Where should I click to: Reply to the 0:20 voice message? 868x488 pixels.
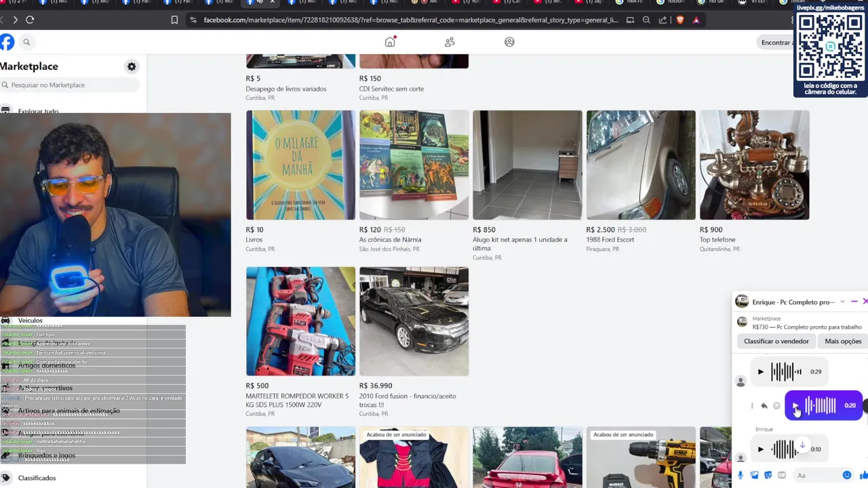[764, 405]
